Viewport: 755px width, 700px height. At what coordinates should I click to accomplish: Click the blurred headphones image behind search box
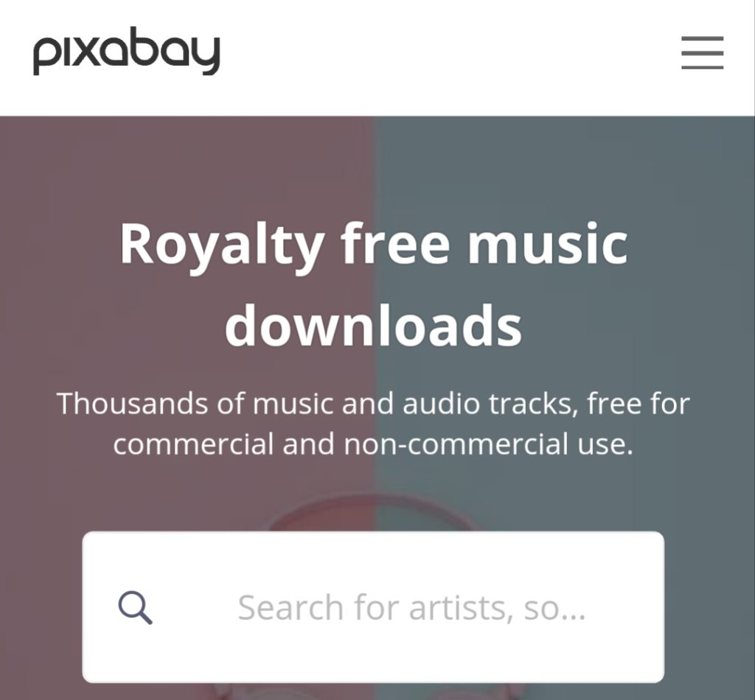(373, 513)
